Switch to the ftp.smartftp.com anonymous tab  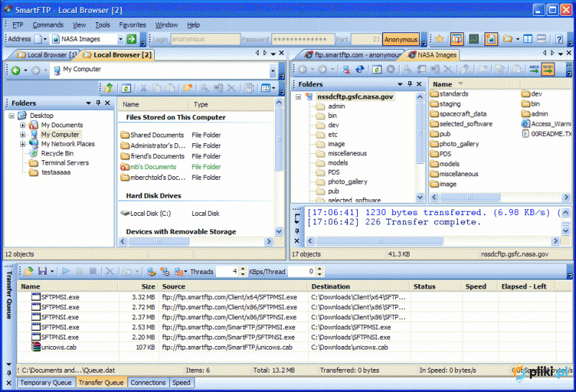(353, 55)
